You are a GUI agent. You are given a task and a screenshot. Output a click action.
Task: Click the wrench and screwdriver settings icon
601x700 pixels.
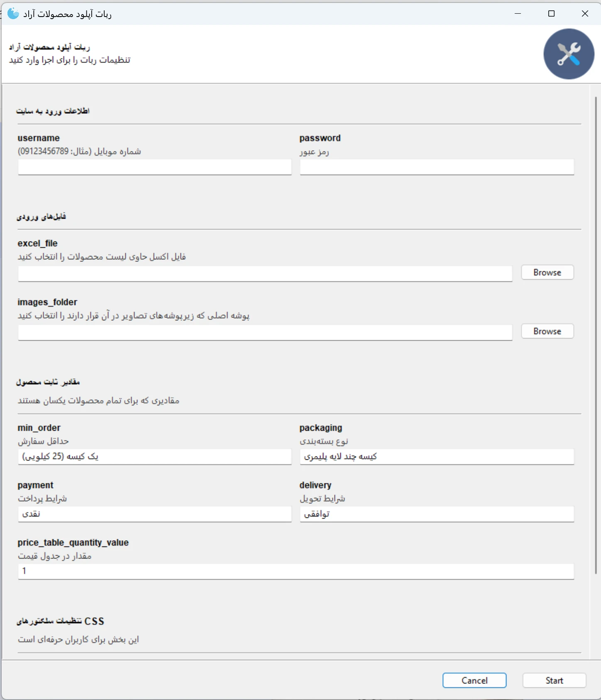569,54
